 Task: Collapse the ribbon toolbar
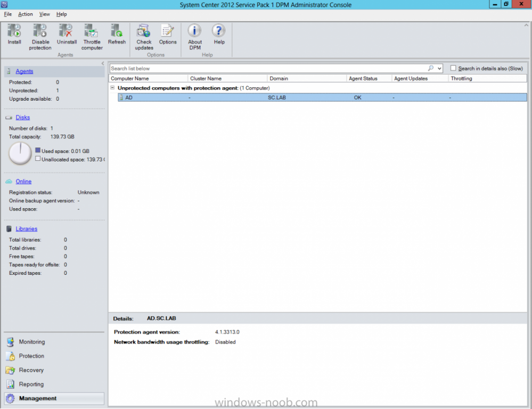click(x=526, y=25)
